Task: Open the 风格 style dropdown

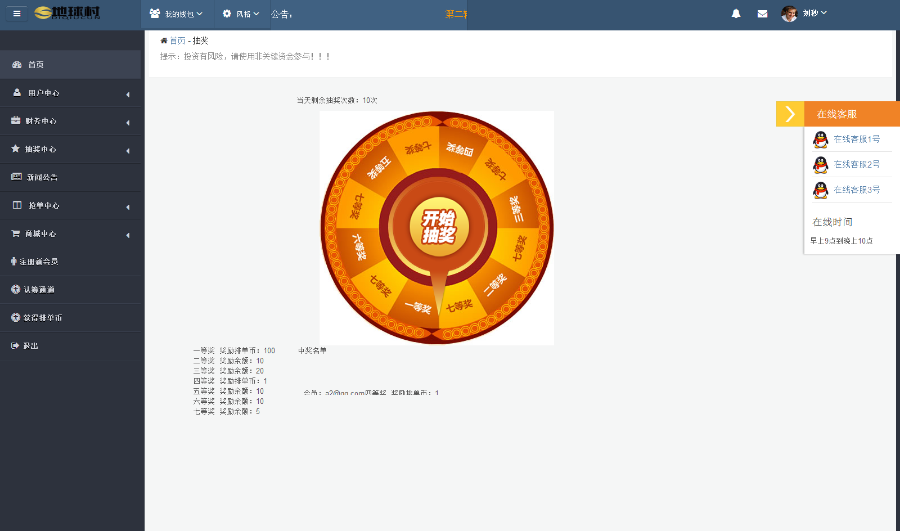Action: (x=241, y=14)
